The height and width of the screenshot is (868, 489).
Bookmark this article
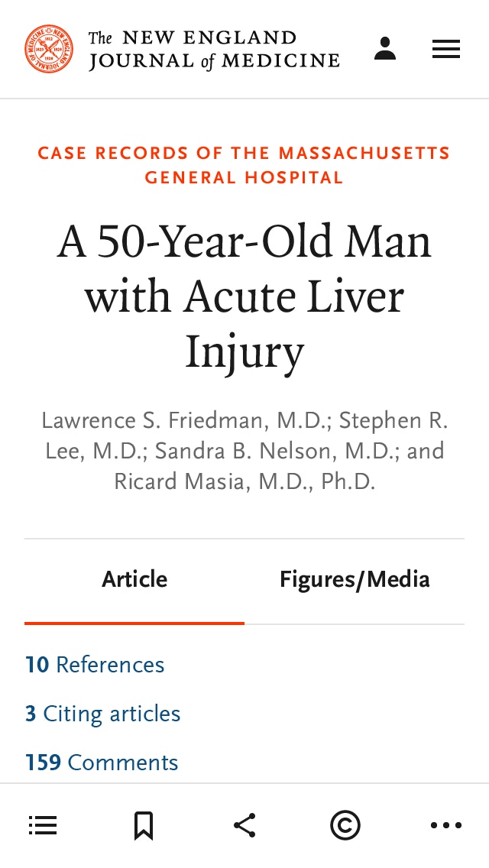click(144, 825)
